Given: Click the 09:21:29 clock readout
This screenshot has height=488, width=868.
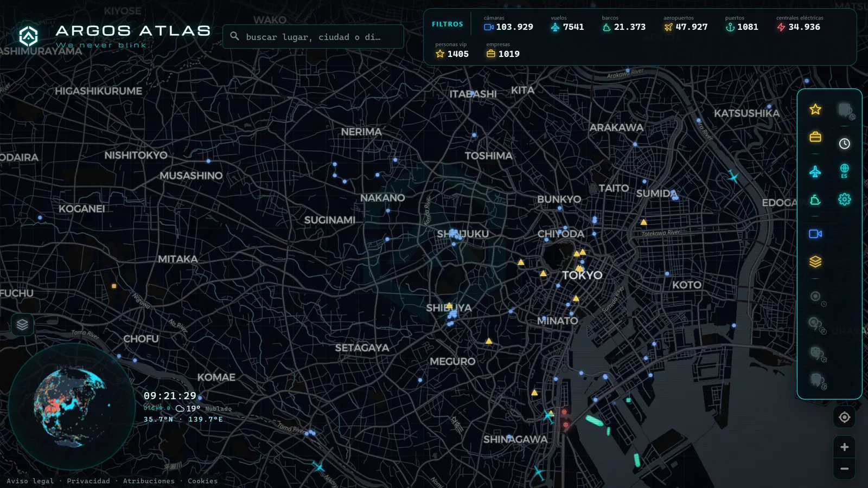Looking at the screenshot, I should click(170, 396).
